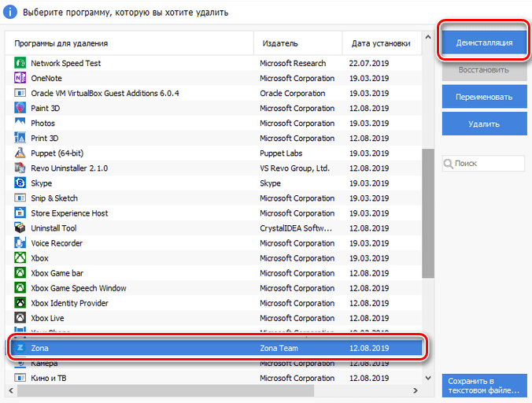Click the Удалить button
The width and height of the screenshot is (532, 403).
click(x=484, y=124)
